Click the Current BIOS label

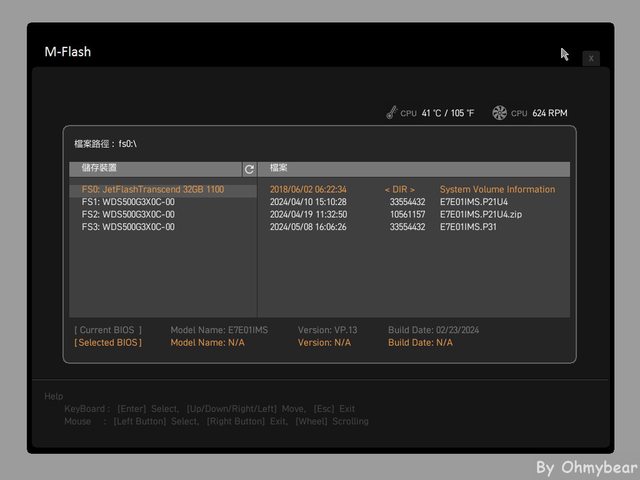(x=108, y=329)
